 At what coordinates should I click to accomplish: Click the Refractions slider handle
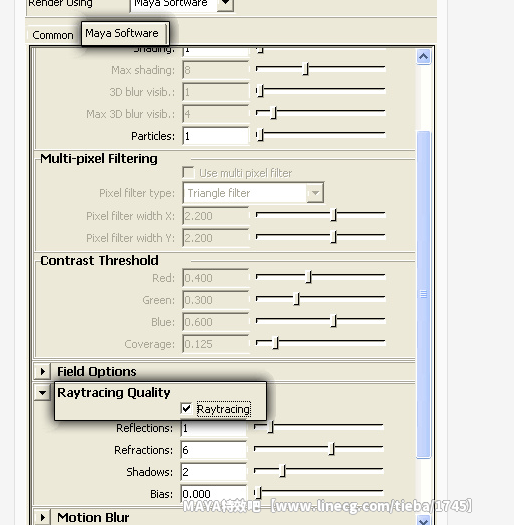click(332, 449)
